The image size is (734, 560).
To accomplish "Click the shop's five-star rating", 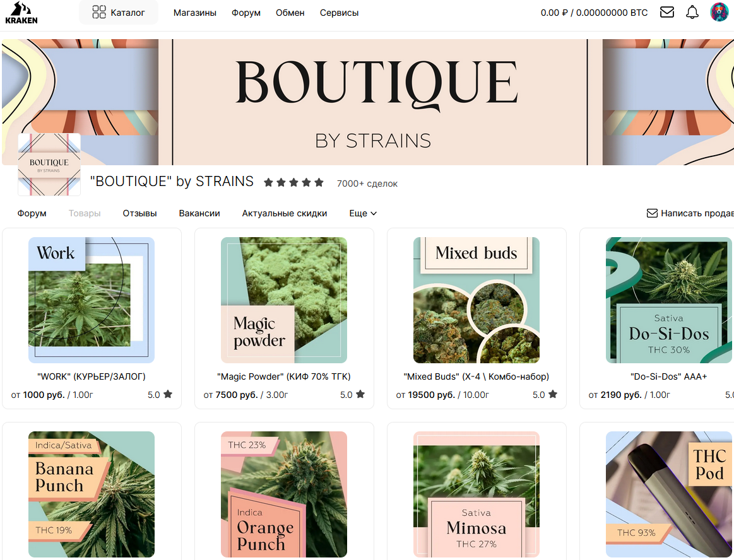I will click(x=293, y=183).
